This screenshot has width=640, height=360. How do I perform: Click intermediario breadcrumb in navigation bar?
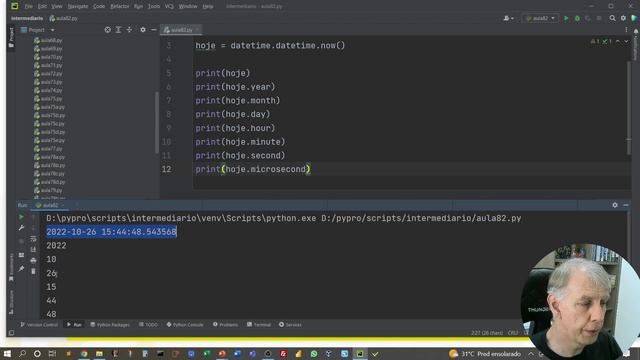(27, 18)
